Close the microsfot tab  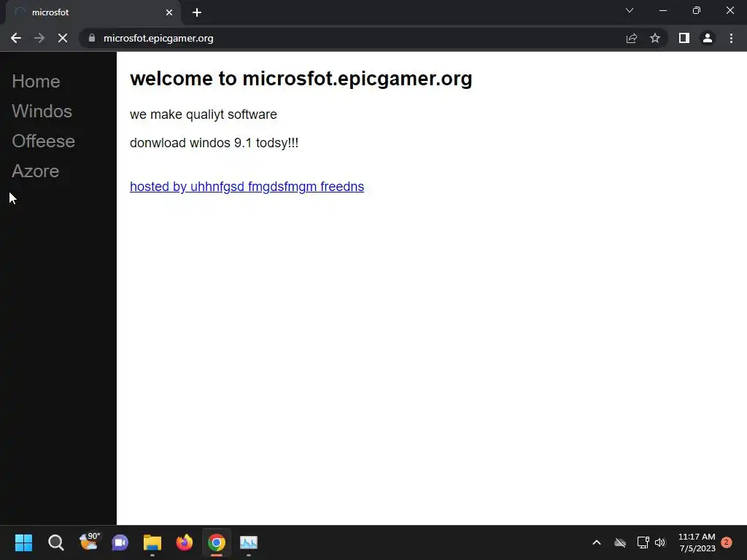point(169,12)
